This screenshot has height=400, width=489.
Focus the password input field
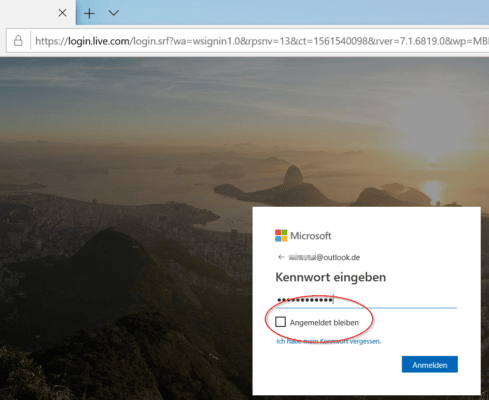click(366, 300)
